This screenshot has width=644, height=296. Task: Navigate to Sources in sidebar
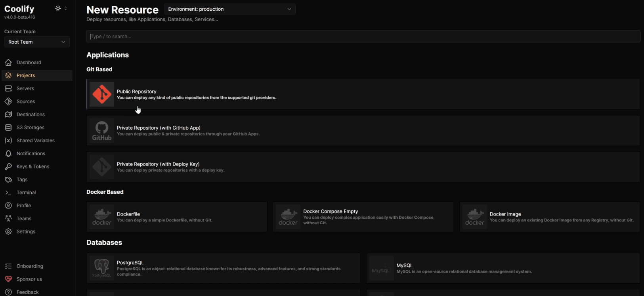37,101
